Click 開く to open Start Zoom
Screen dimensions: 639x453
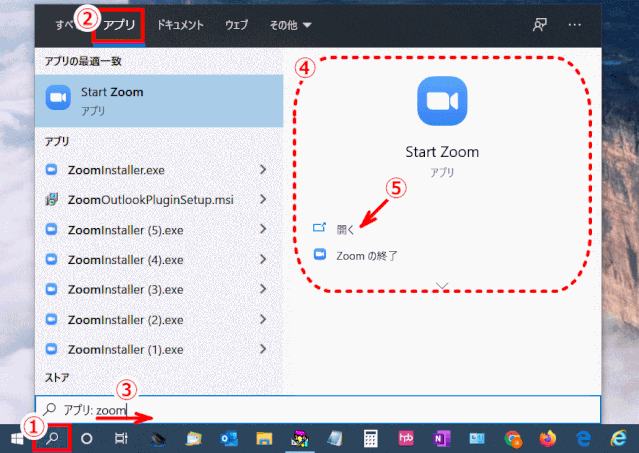coord(346,230)
